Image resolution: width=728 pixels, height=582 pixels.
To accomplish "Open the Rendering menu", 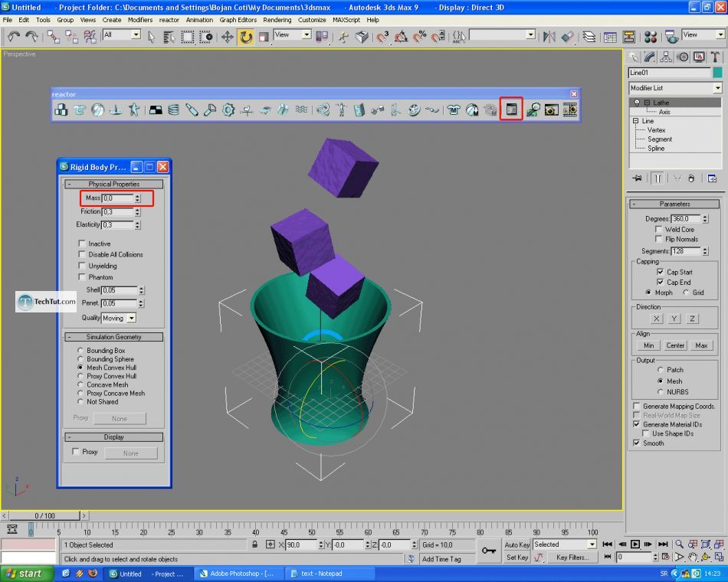I will [277, 20].
